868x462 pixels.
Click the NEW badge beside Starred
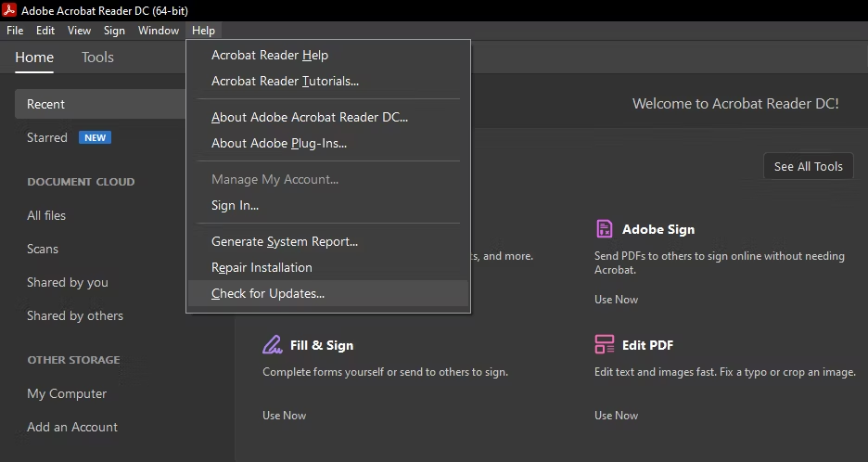pyautogui.click(x=95, y=137)
